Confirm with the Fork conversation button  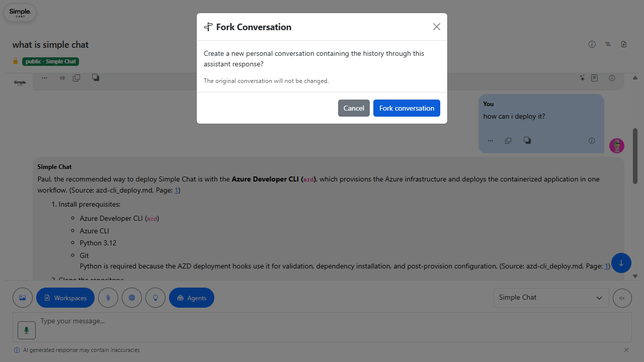pyautogui.click(x=407, y=108)
